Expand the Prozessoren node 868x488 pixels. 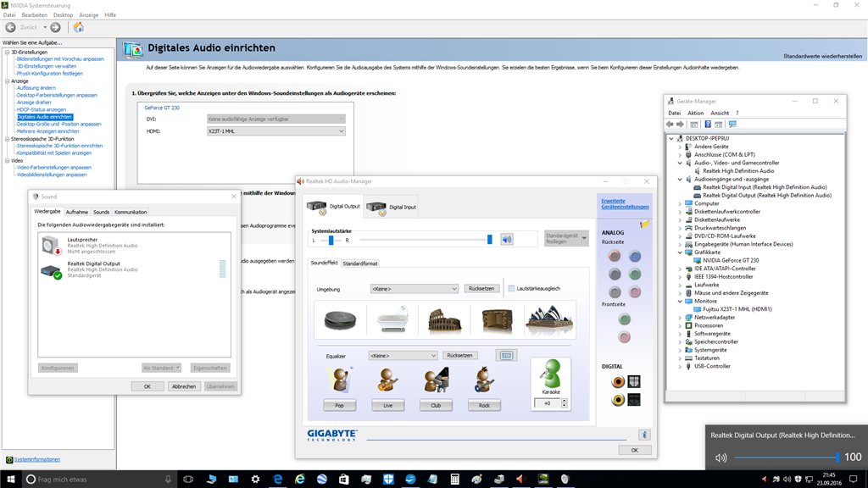point(680,325)
